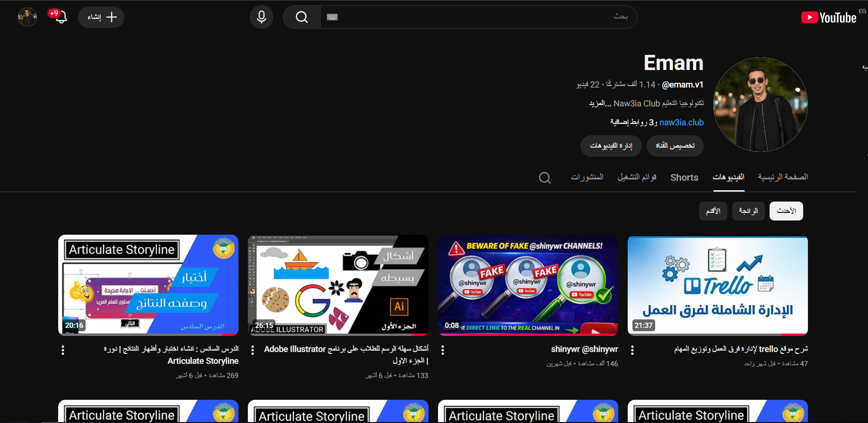Click the search magnifier button
The image size is (868, 423).
(x=302, y=18)
